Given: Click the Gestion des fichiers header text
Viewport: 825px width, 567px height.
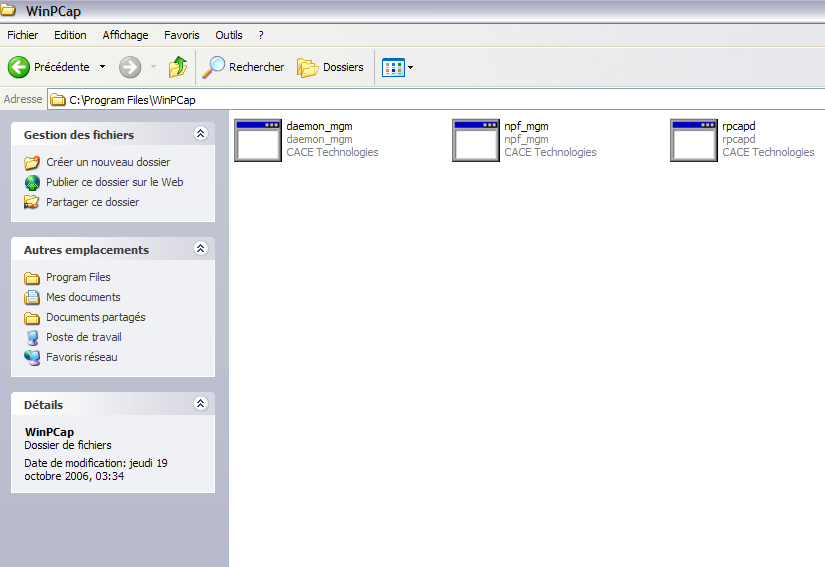Looking at the screenshot, I should click(79, 135).
